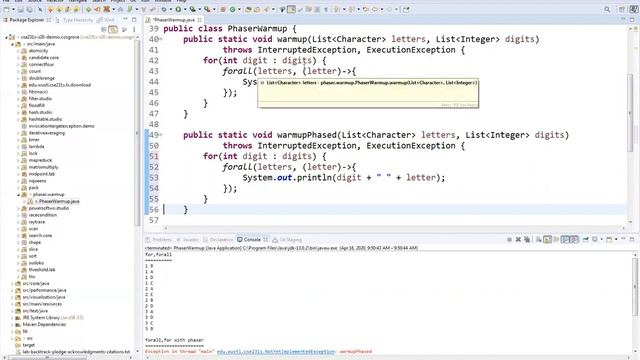This screenshot has width=640, height=360.
Task: Click the Coverage launch icon
Action: 192,9
